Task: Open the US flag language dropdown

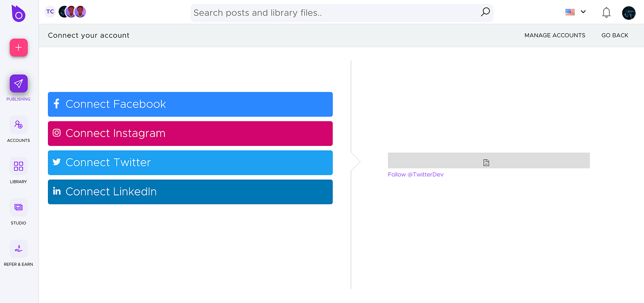Action: pyautogui.click(x=575, y=12)
